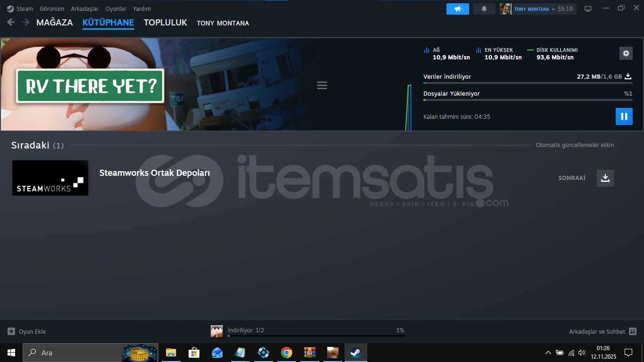Click the volume speaker tray icon
The image size is (644, 362).
click(x=582, y=353)
